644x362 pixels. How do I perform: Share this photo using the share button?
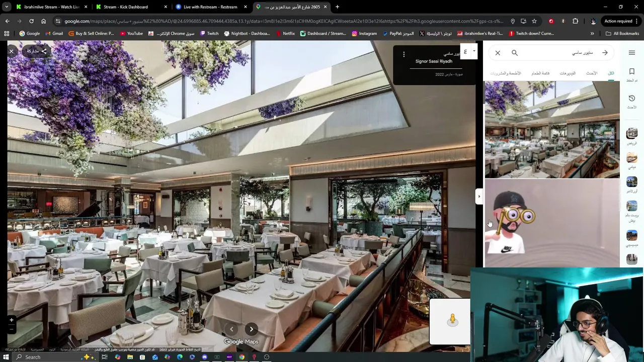(x=37, y=51)
